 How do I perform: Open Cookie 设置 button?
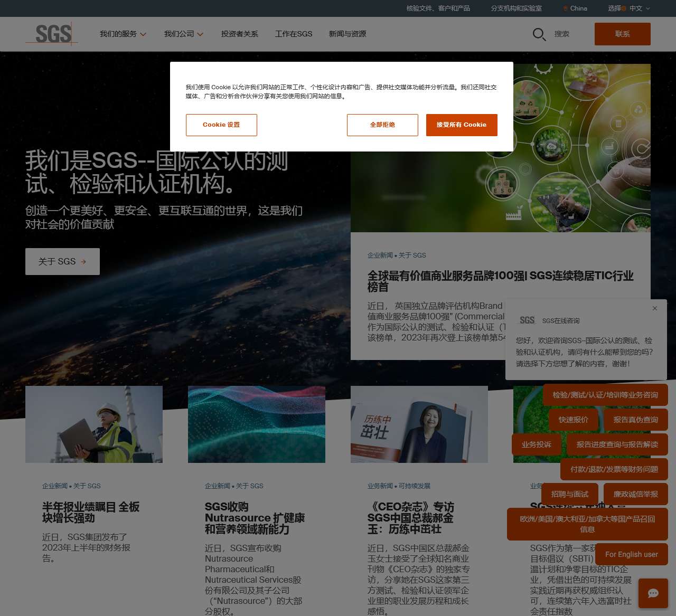[221, 125]
